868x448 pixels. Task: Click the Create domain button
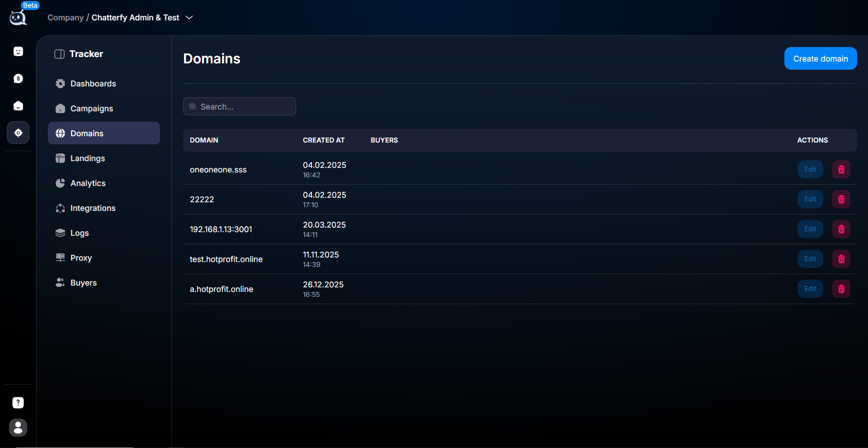(821, 58)
